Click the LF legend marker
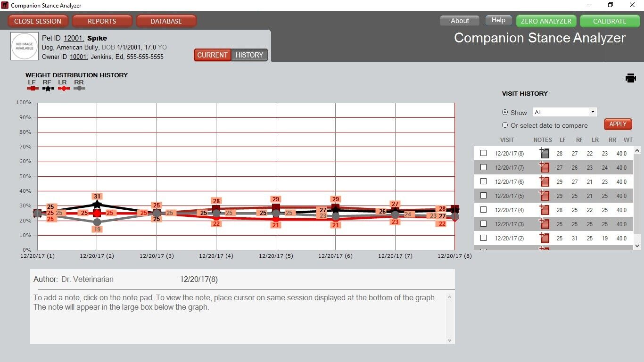The image size is (644, 362). click(x=32, y=88)
